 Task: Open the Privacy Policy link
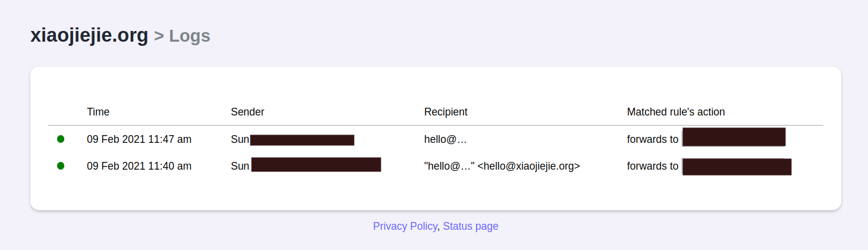point(405,226)
